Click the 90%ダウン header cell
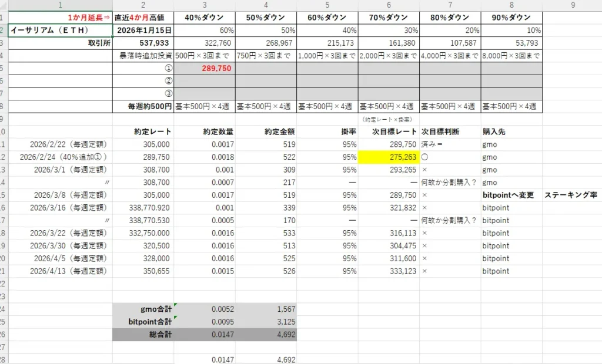The width and height of the screenshot is (602, 364). click(x=510, y=17)
